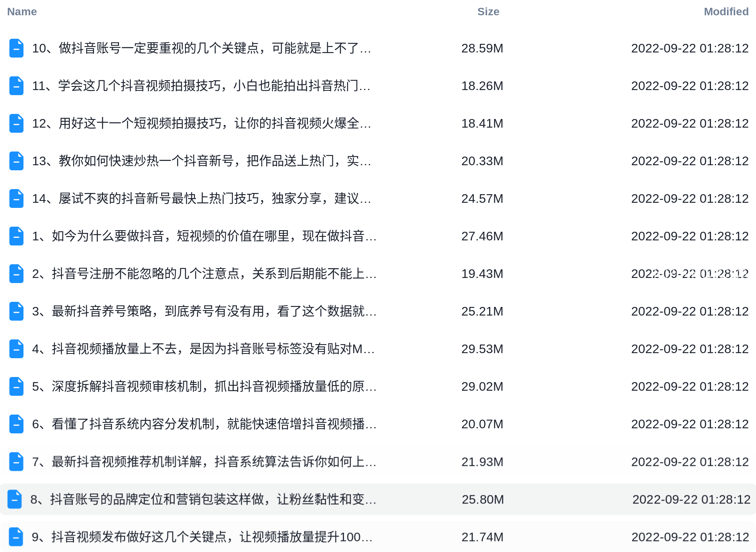Image resolution: width=756 pixels, height=552 pixels.
Task: Open file 2、抖音号注册不能忽略的几个注意点
Action: [x=204, y=274]
